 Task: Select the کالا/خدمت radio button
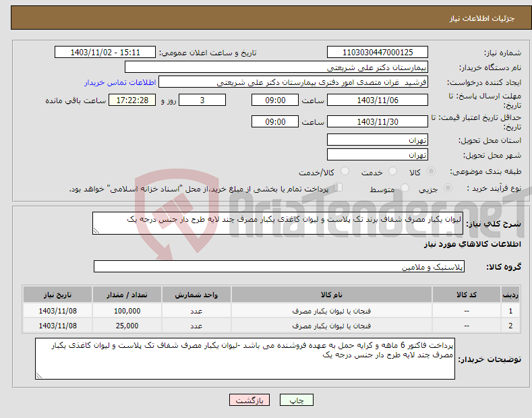click(345, 171)
